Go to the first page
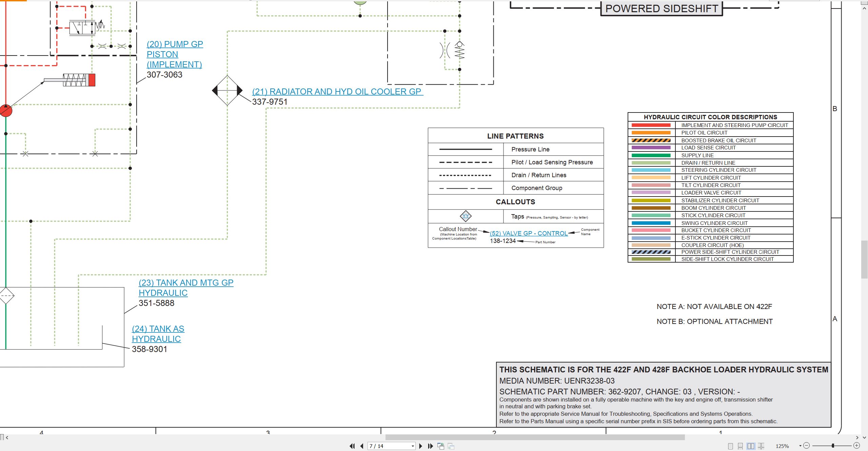 tap(352, 446)
